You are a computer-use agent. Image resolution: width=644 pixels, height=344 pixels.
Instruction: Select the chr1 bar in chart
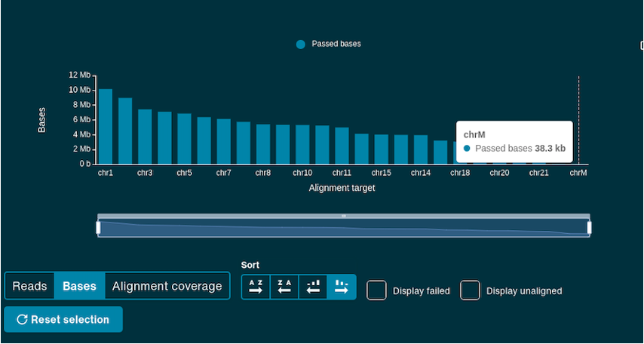pos(106,127)
